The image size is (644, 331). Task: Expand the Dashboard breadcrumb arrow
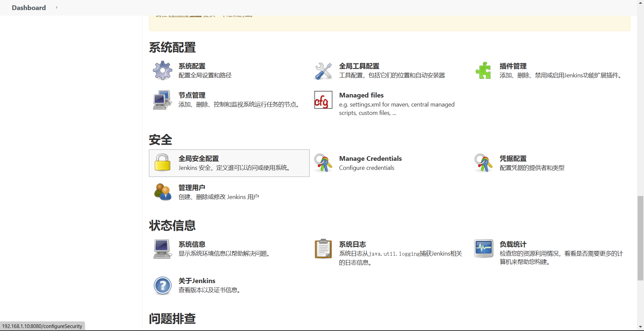coord(57,7)
